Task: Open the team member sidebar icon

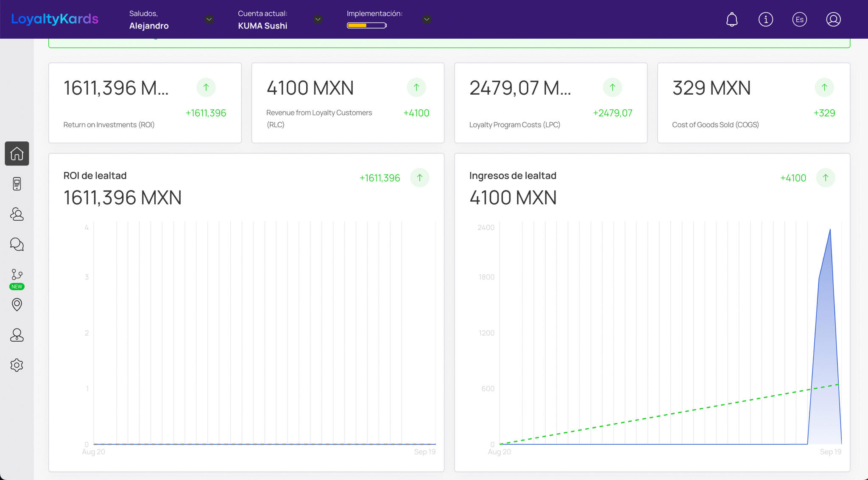Action: pyautogui.click(x=17, y=335)
